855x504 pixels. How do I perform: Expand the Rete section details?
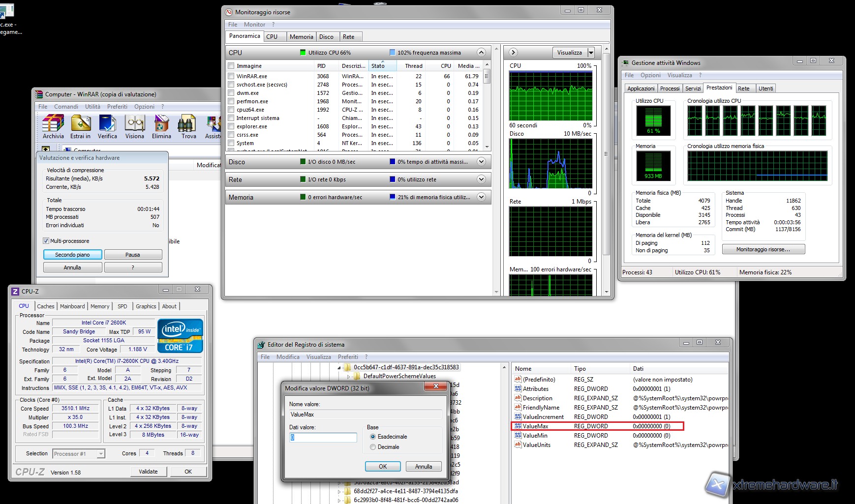pyautogui.click(x=481, y=179)
